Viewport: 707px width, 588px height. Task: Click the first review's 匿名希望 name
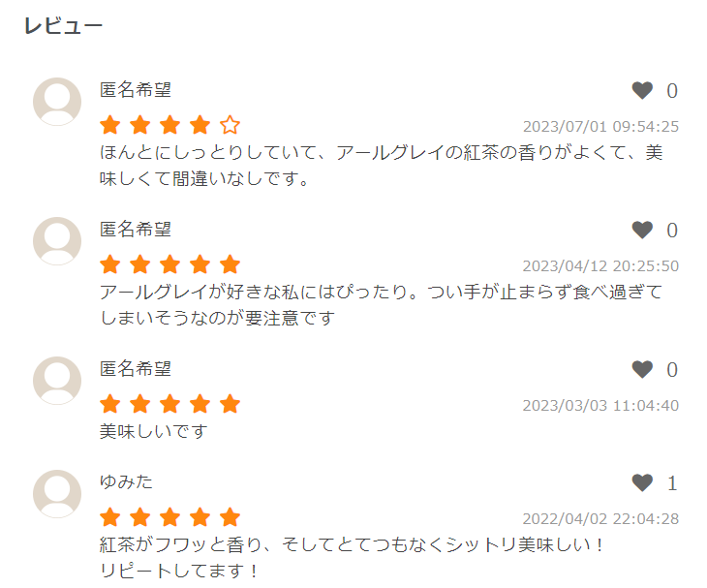tap(136, 90)
